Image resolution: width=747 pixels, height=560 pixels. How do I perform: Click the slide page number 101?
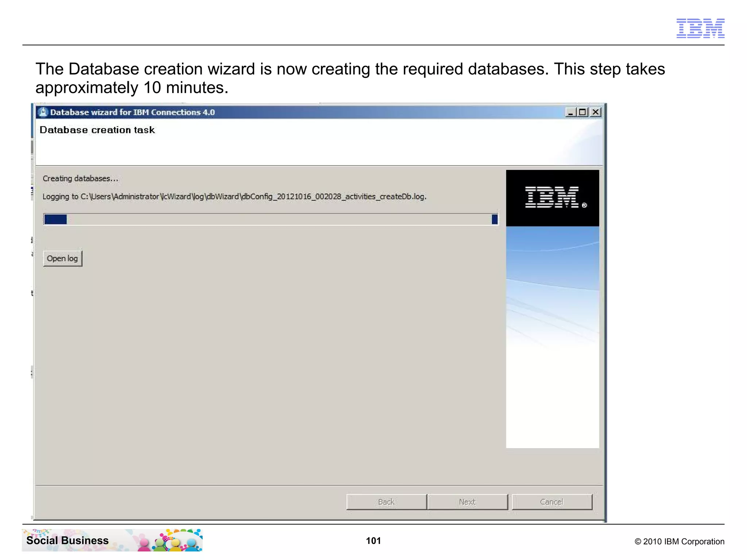373,541
